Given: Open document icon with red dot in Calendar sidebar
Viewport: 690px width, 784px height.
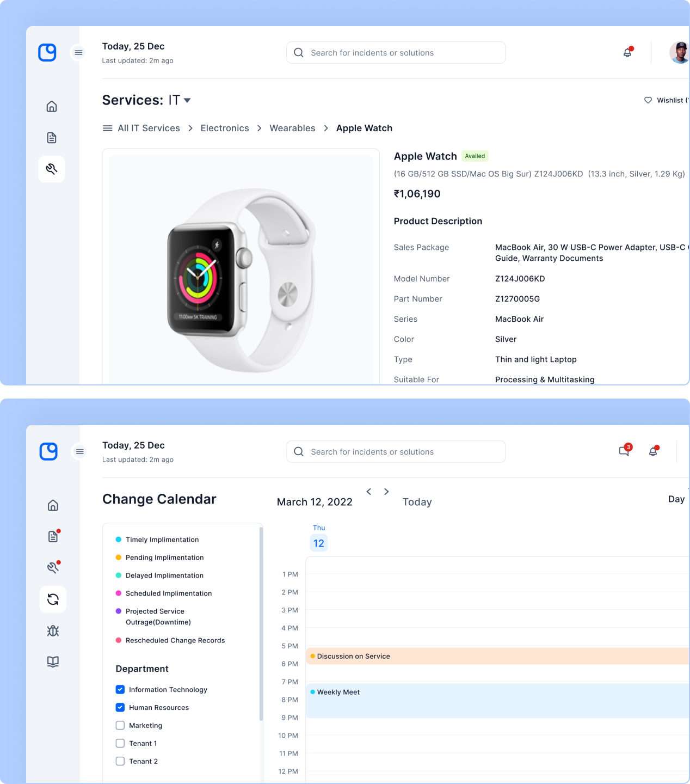Looking at the screenshot, I should point(53,536).
